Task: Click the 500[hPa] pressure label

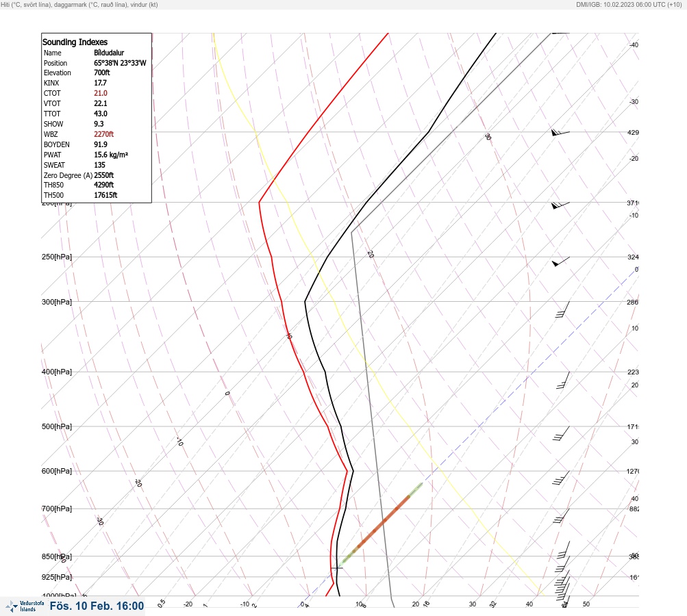Action: pos(57,426)
